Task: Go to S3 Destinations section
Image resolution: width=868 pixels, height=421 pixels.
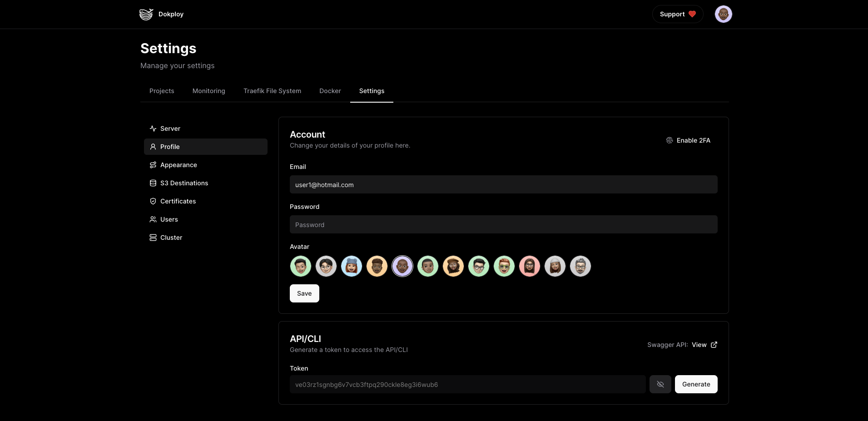Action: (x=184, y=183)
